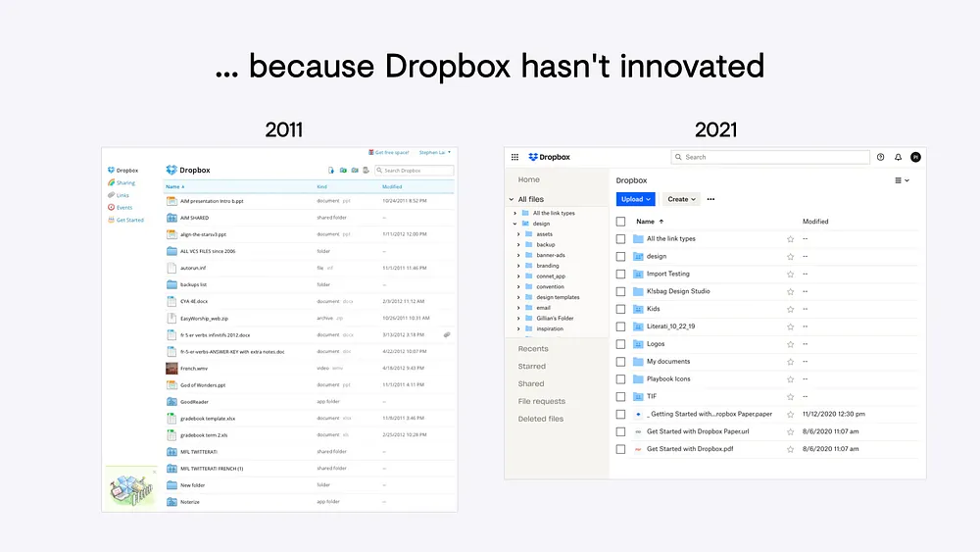Tick the checkbox for Import Testing

point(620,274)
